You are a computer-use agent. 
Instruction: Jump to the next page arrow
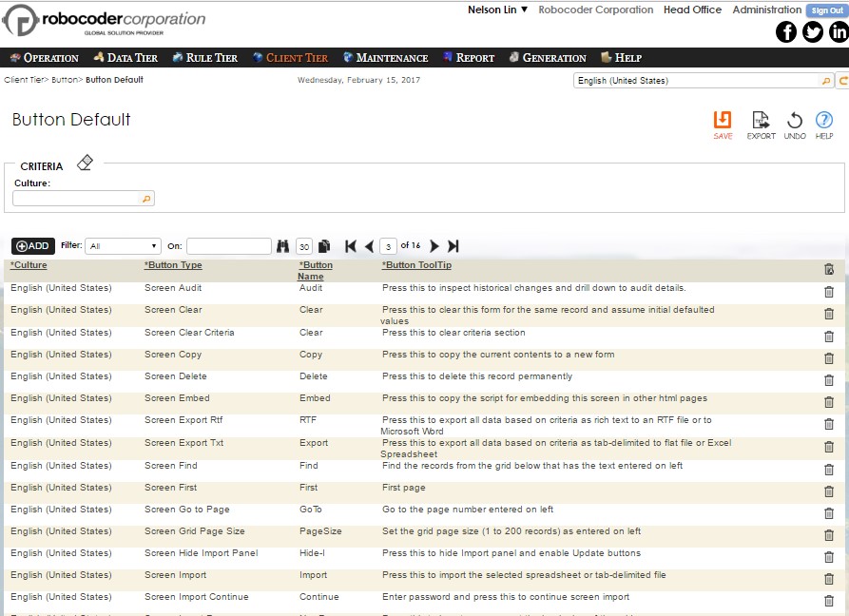[434, 245]
